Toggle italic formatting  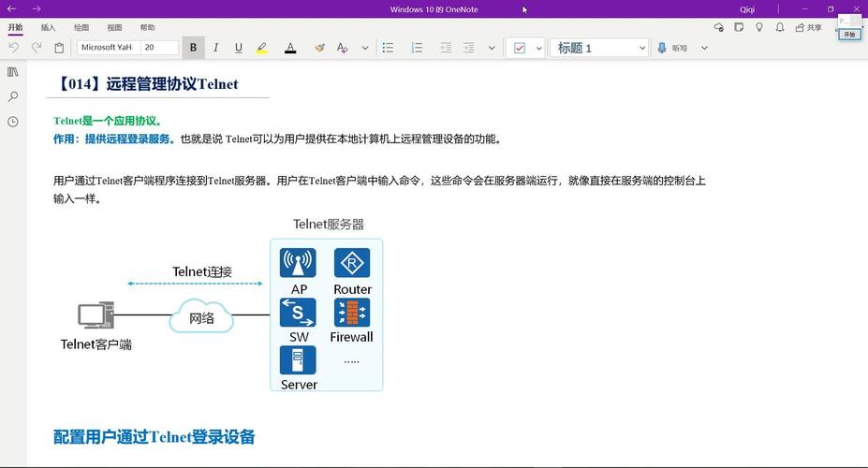click(216, 48)
